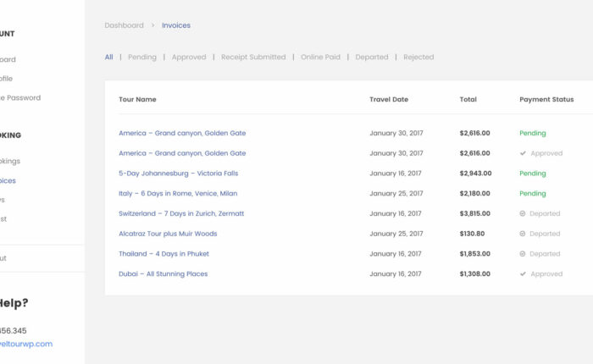The image size is (593, 364).
Task: Go to Dashboard via the breadcrumb link
Action: [x=124, y=25]
